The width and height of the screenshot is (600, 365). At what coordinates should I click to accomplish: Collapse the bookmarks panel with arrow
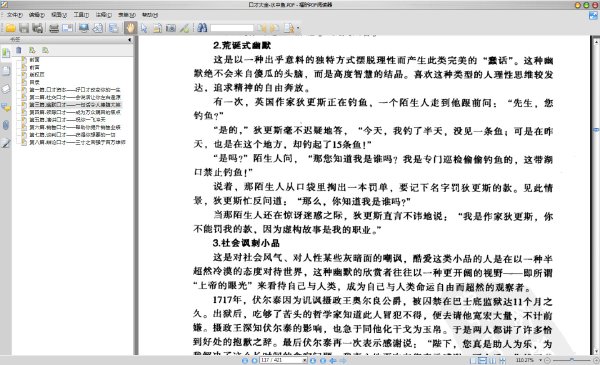(129, 39)
